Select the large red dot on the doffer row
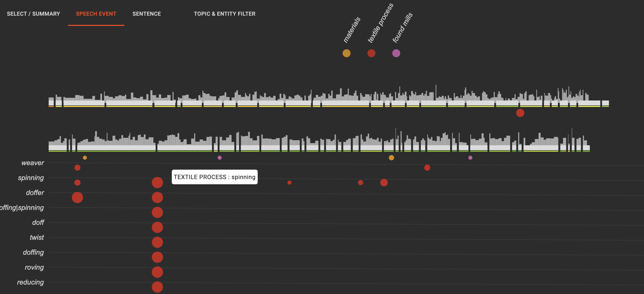Viewport: 644px width, 294px height. pos(77,197)
